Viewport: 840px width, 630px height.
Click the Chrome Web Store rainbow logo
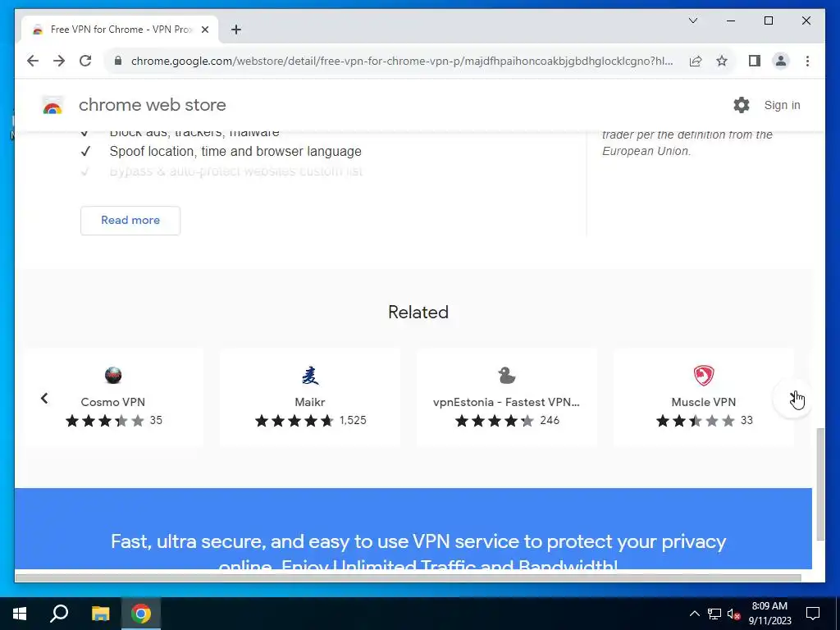(x=52, y=106)
